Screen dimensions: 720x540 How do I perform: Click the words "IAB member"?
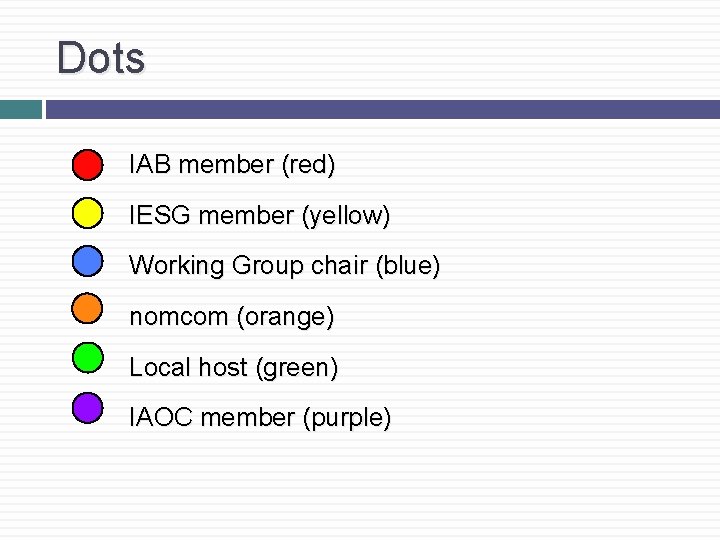click(x=201, y=165)
